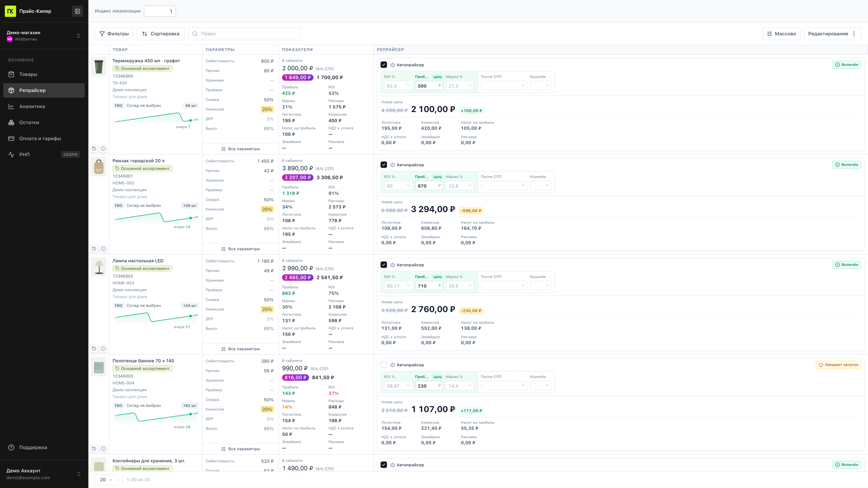
Task: Click the После СПП field for Лампа
Action: pyautogui.click(x=503, y=286)
